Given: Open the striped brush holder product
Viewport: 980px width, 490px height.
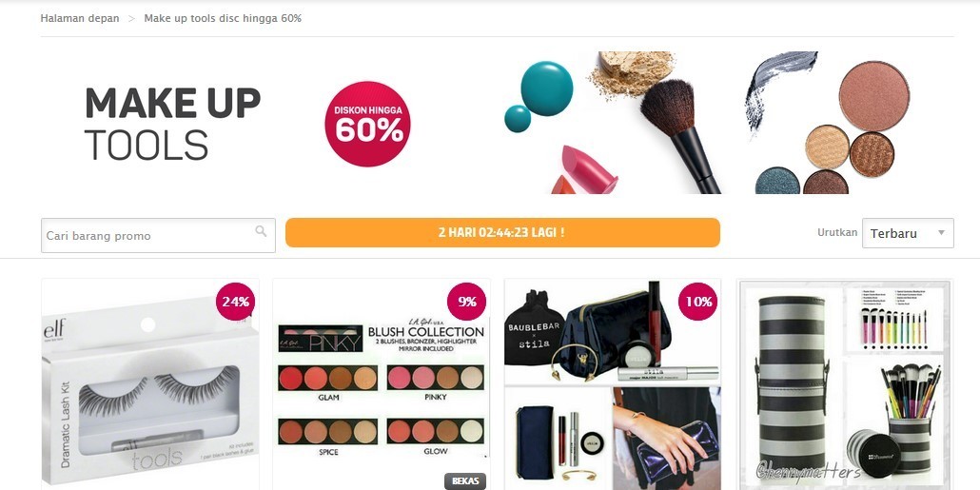Looking at the screenshot, I should tap(844, 384).
